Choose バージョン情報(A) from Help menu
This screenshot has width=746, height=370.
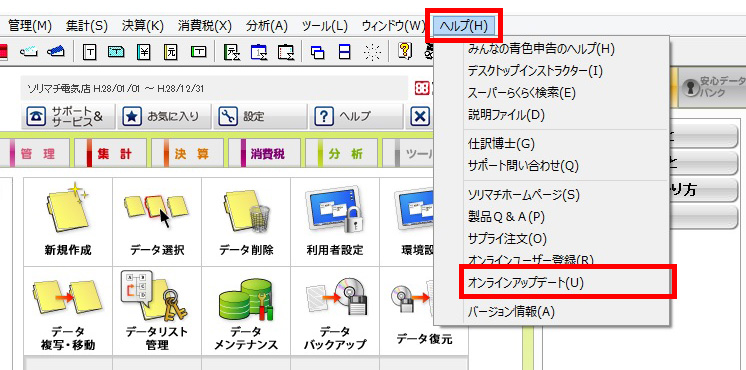(x=511, y=312)
